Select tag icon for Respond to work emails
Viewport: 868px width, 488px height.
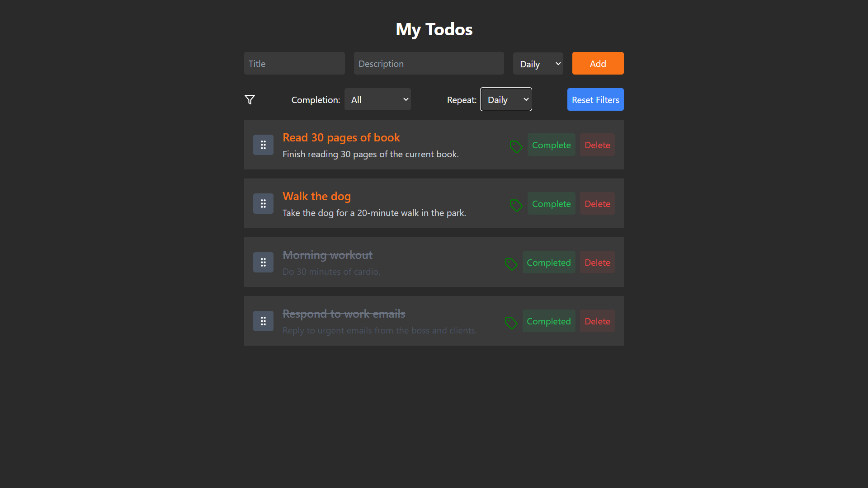[x=511, y=323]
